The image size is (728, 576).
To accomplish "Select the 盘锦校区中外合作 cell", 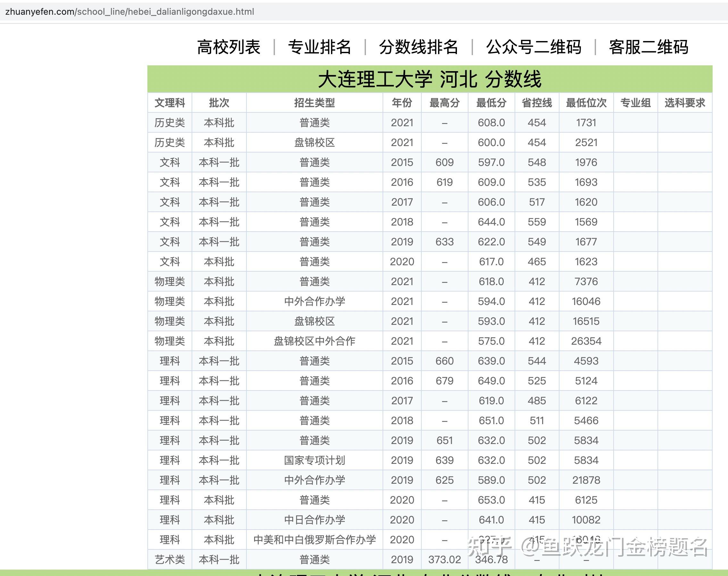I will click(314, 341).
